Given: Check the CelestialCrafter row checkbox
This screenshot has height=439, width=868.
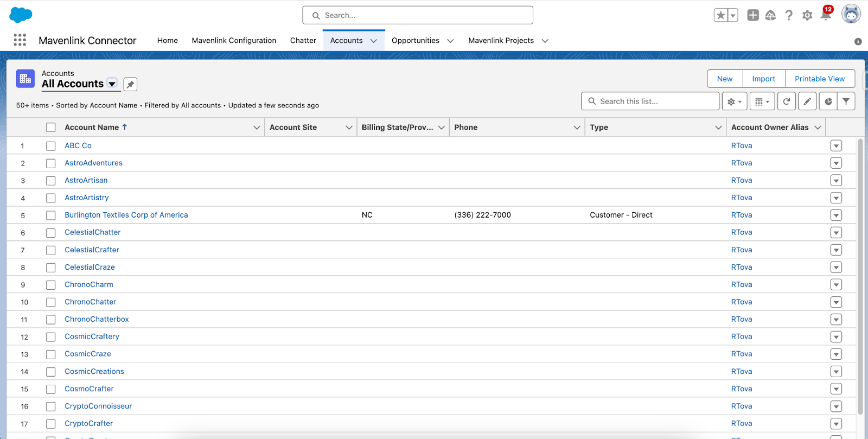Looking at the screenshot, I should point(51,250).
